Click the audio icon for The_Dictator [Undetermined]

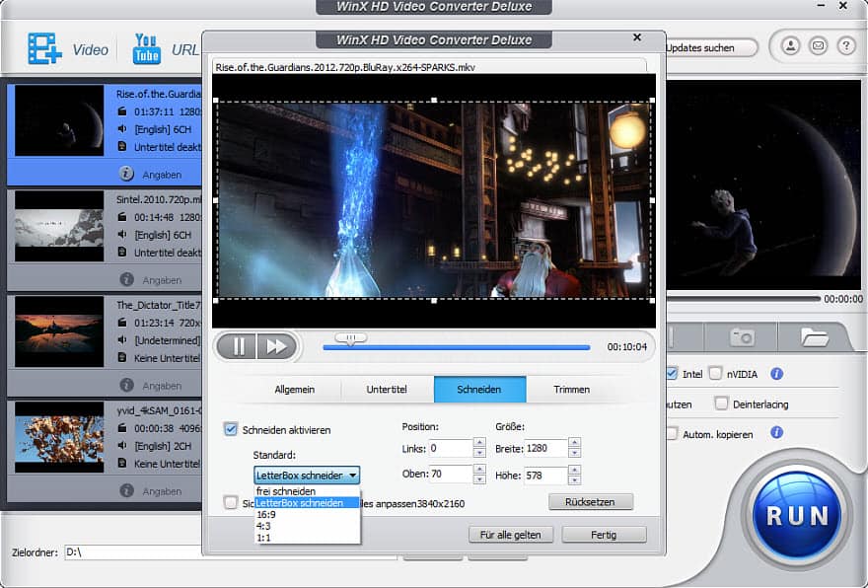coord(122,340)
